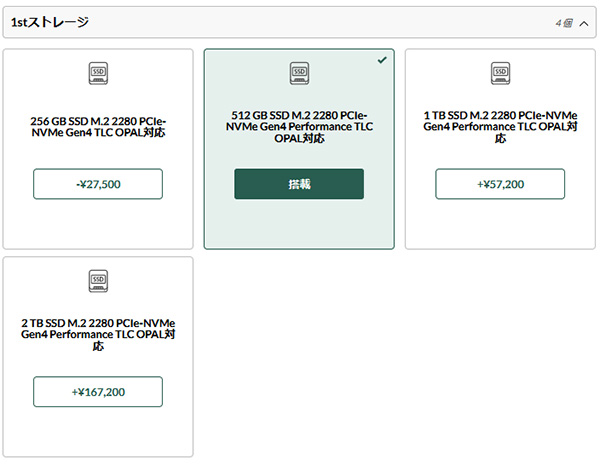
Task: Click the checkmark on 512 GB card
Action: [382, 60]
